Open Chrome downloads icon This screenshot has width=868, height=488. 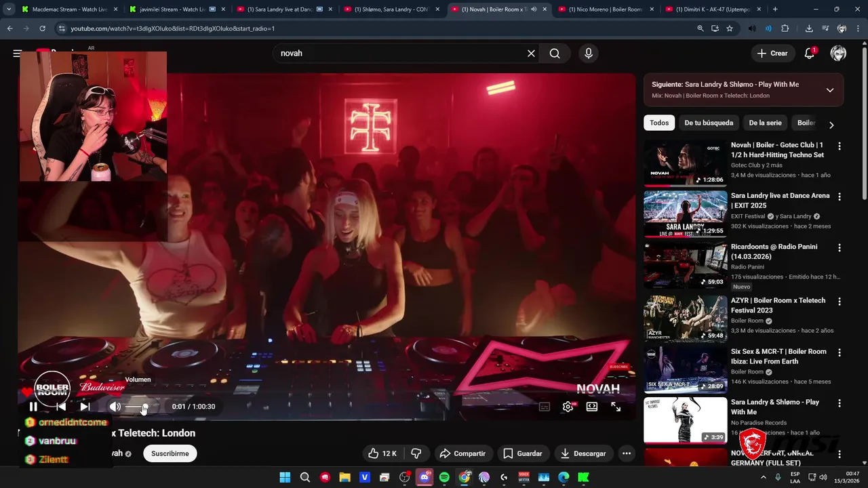point(809,28)
